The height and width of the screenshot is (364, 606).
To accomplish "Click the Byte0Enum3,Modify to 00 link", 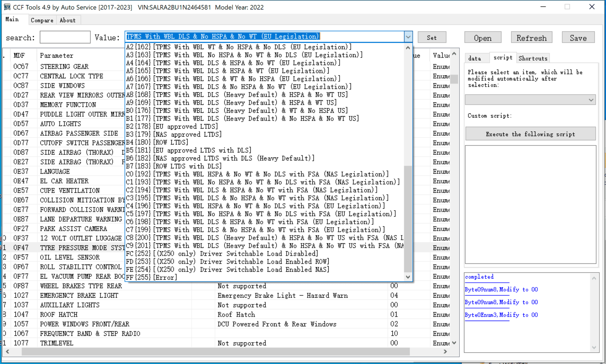I will (x=501, y=315).
